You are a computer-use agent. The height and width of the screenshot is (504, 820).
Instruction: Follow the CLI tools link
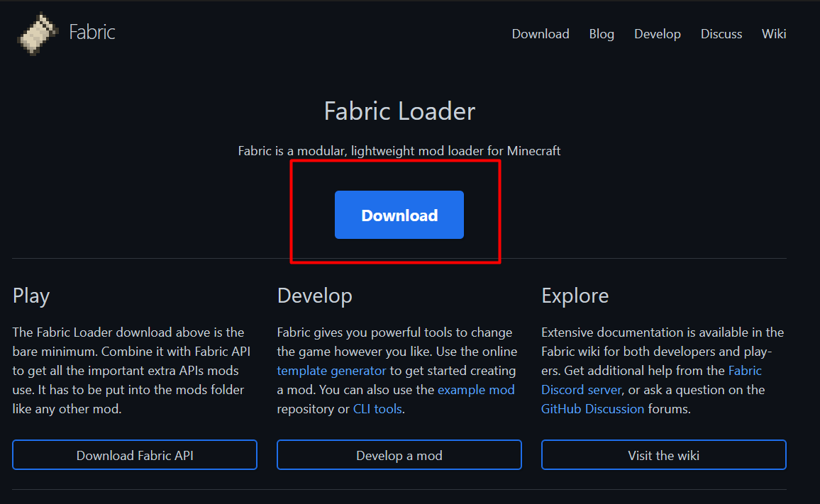point(377,409)
